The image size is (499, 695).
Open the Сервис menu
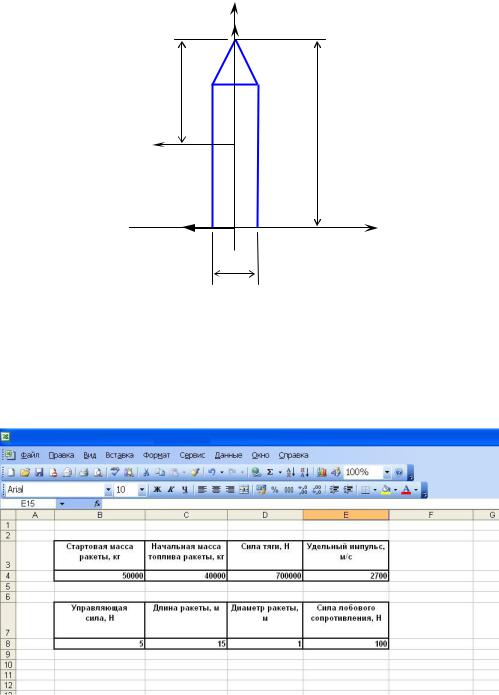click(x=192, y=455)
